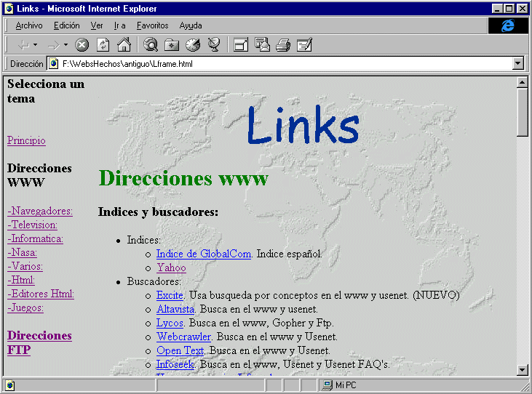The height and width of the screenshot is (394, 532).
Task: Open the Edit page toolbar icon
Action: point(304,45)
